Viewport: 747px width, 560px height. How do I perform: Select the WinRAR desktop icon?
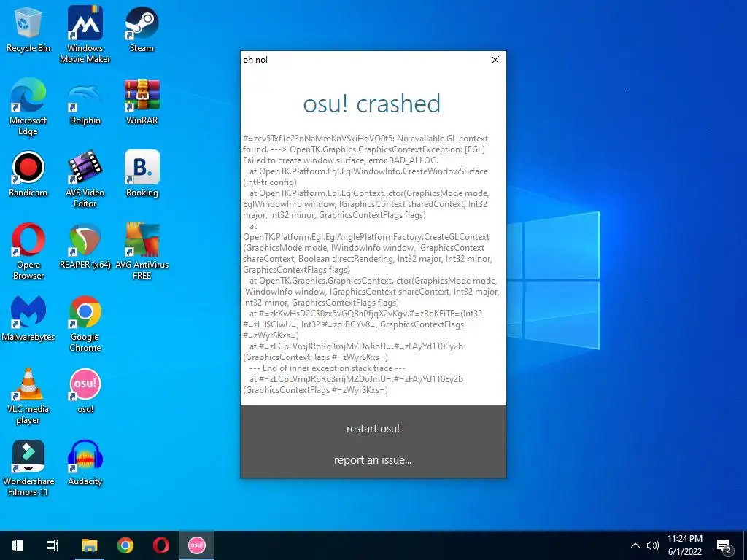142,102
